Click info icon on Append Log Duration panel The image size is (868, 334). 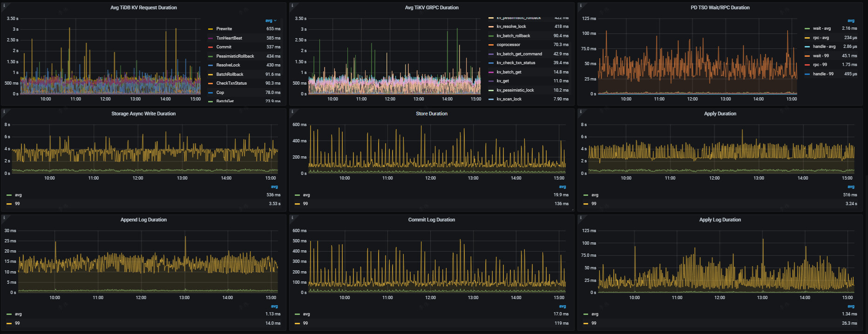[4, 218]
